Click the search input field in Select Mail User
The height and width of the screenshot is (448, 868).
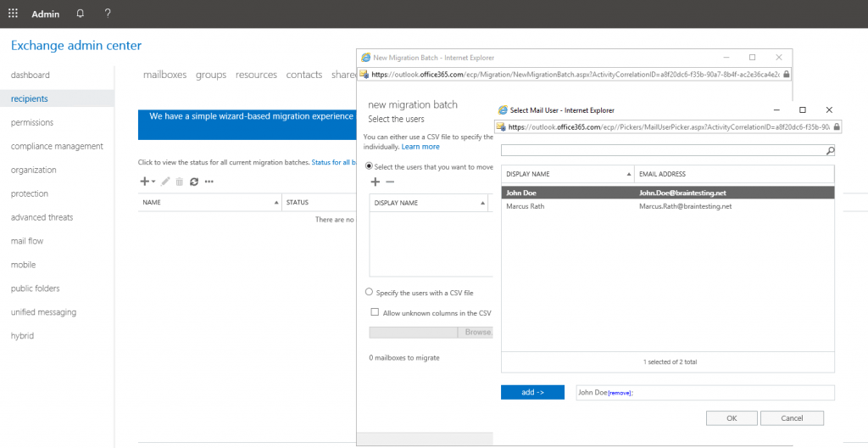point(663,150)
